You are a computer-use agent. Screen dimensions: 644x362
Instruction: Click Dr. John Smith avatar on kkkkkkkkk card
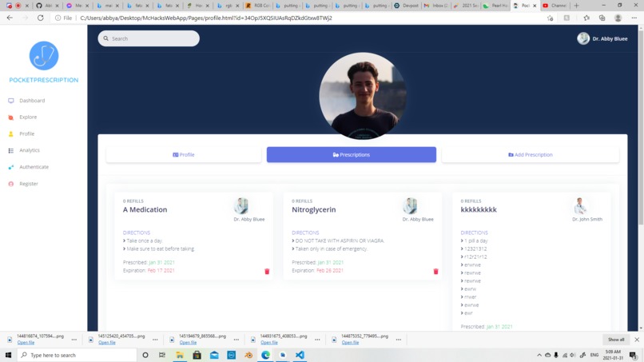pyautogui.click(x=579, y=205)
